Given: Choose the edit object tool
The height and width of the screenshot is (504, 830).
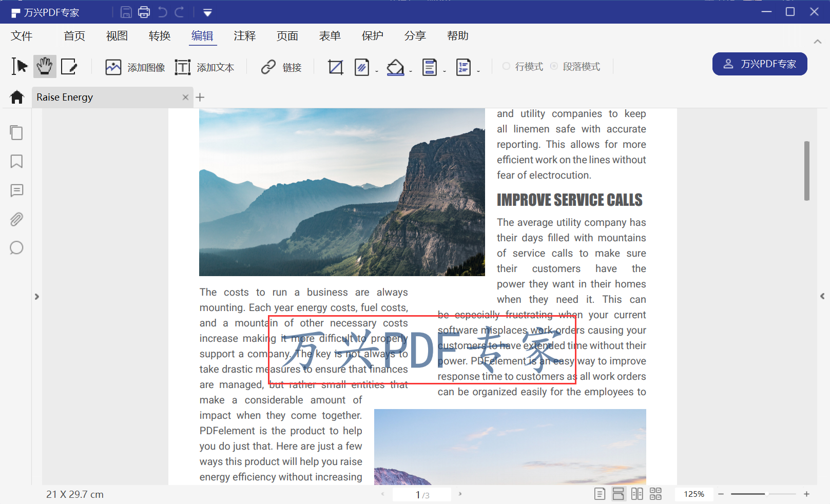Looking at the screenshot, I should point(69,66).
